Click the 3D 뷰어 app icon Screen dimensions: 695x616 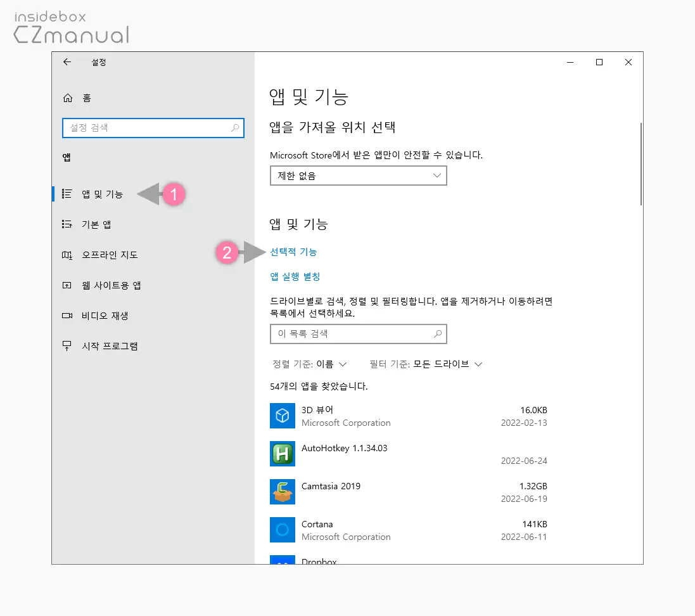283,416
